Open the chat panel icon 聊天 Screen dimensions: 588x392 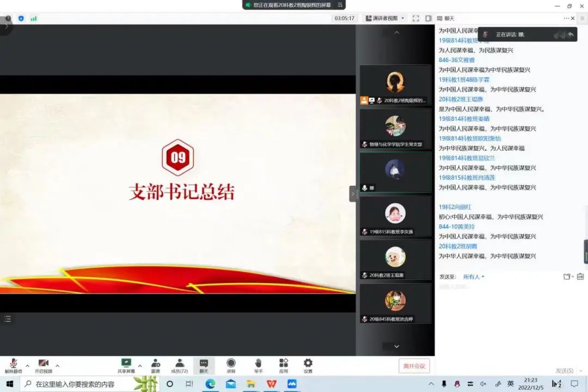(x=204, y=365)
